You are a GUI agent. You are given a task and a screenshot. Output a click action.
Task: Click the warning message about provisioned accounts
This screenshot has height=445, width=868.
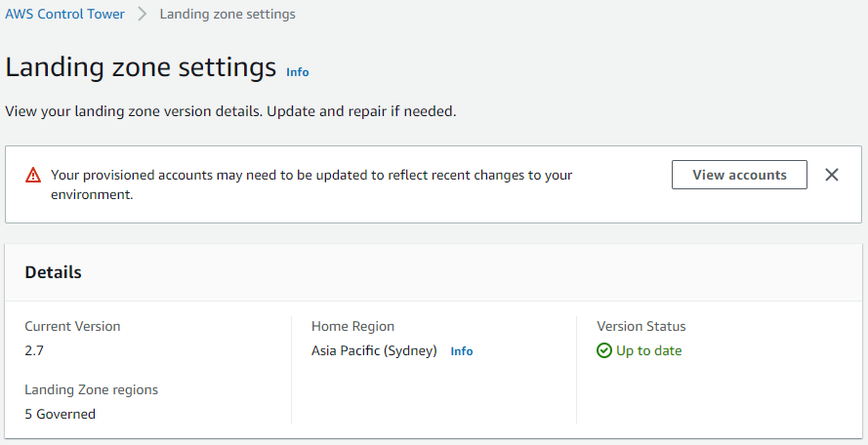311,184
